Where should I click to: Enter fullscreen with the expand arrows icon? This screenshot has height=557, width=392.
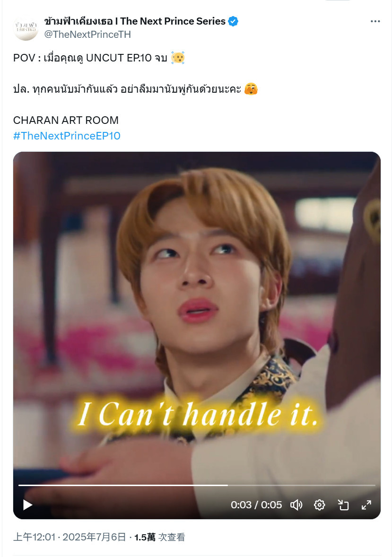[x=366, y=505]
